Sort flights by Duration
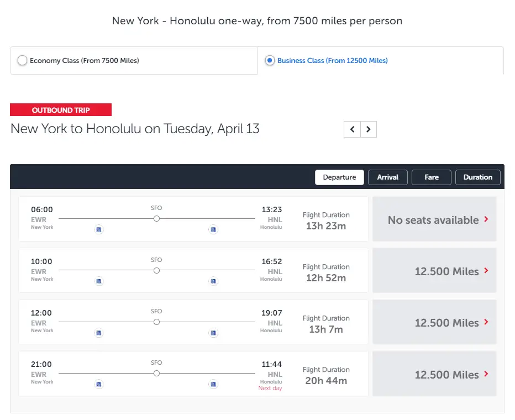Screen dimensions: 515x420 (x=478, y=177)
